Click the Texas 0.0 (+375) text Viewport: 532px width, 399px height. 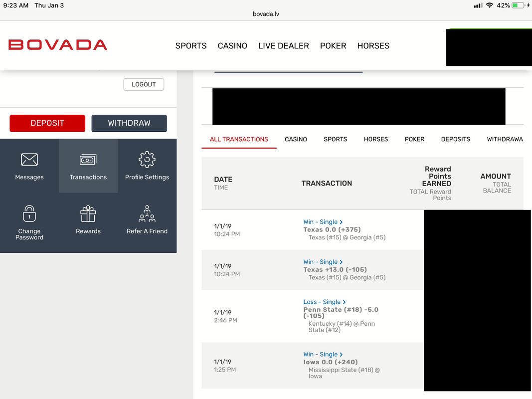tap(332, 230)
